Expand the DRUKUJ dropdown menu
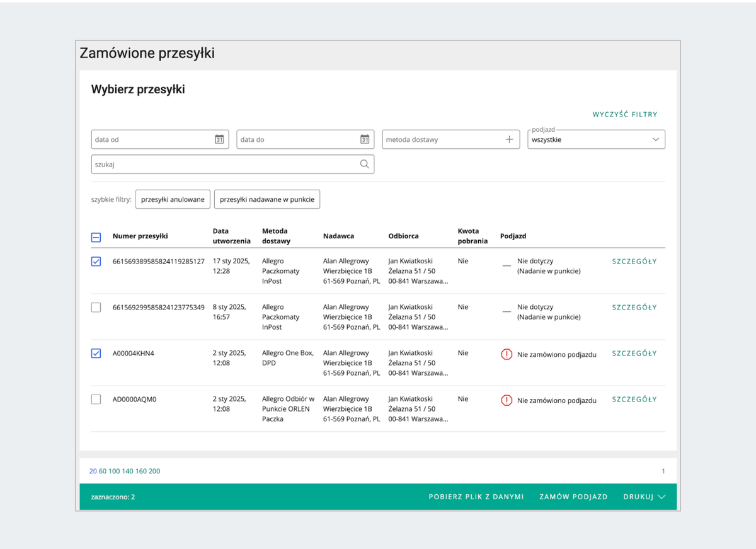This screenshot has width=756, height=549. pos(644,497)
